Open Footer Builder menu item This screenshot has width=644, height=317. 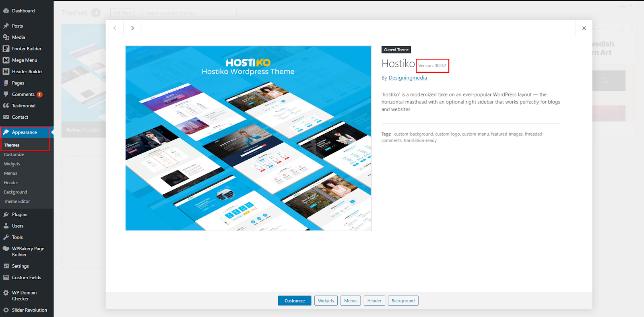(27, 49)
